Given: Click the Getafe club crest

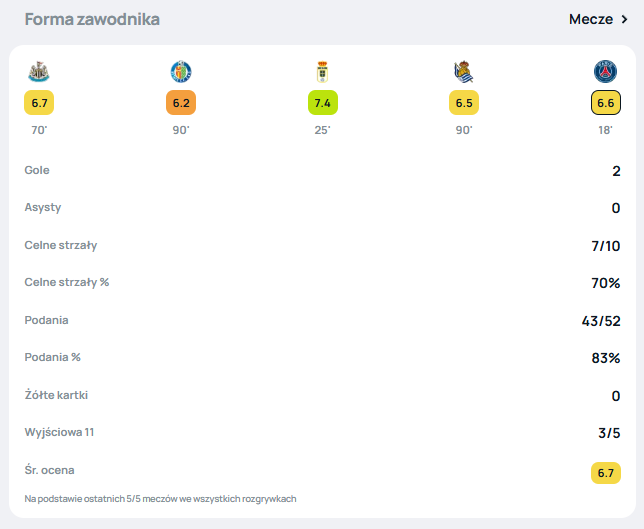Looking at the screenshot, I should pos(181,72).
